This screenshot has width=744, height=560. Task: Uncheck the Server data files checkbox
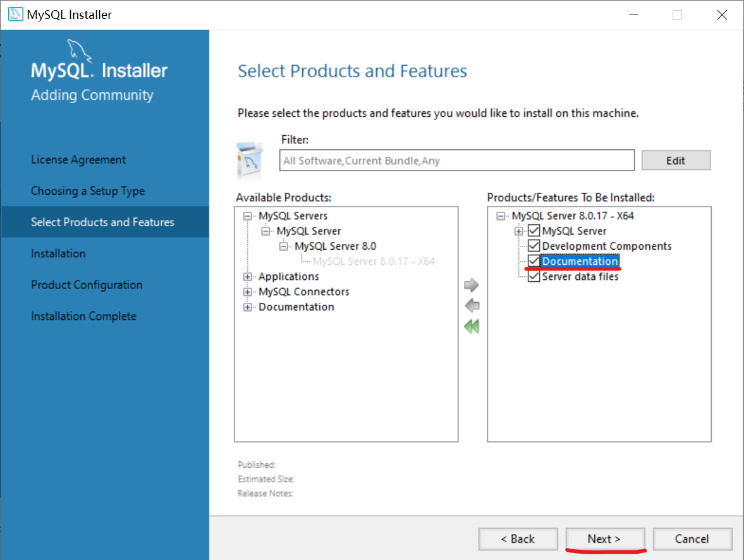click(x=534, y=277)
